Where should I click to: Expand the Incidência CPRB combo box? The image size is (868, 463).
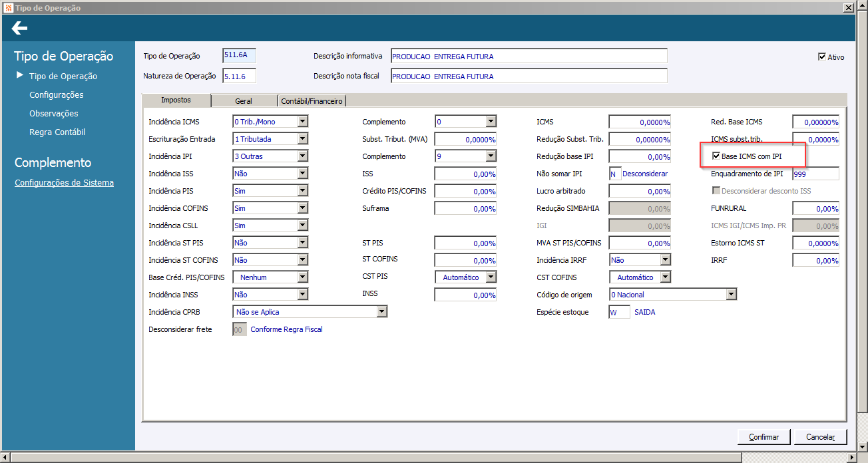click(x=381, y=312)
